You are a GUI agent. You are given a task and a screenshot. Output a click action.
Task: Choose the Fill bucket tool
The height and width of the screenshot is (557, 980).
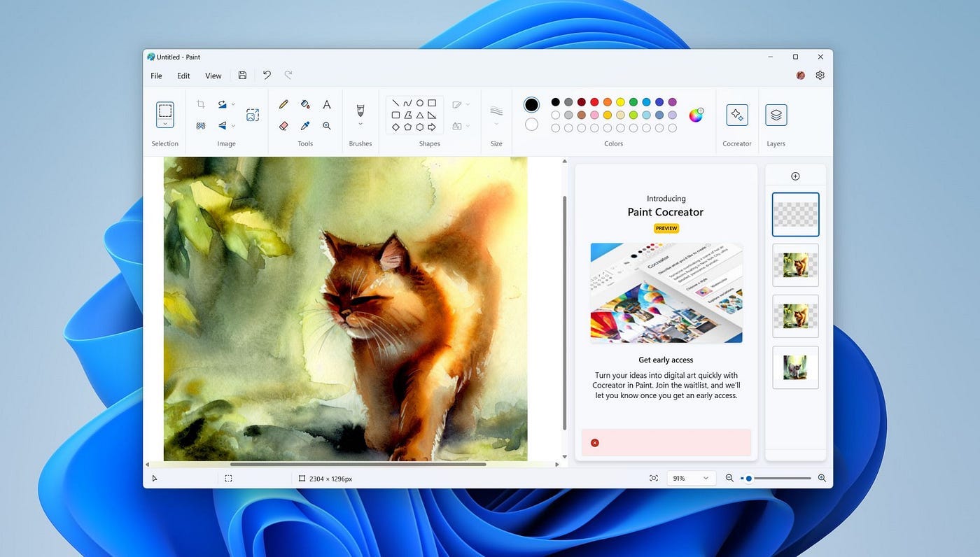305,104
